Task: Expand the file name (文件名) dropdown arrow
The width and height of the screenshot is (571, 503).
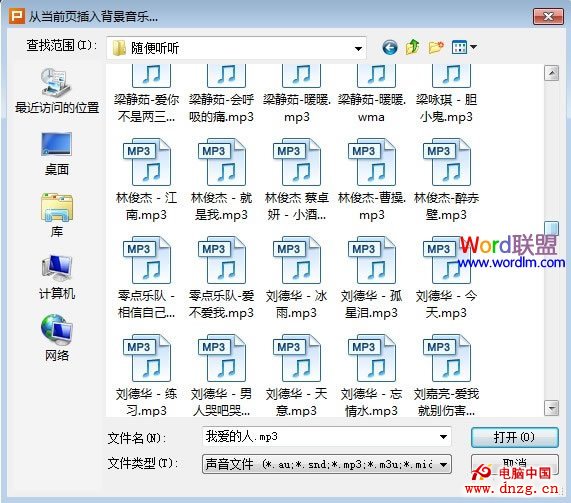Action: click(x=443, y=437)
